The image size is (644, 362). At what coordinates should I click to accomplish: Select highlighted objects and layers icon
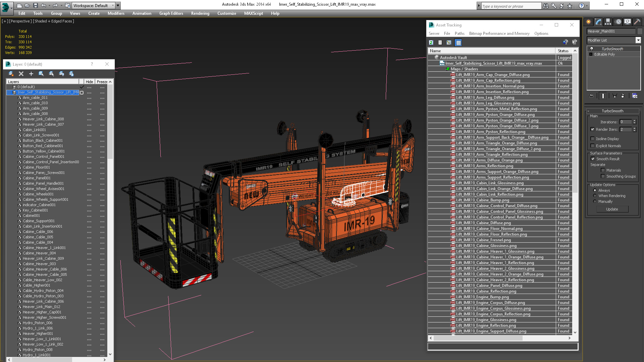coord(41,74)
